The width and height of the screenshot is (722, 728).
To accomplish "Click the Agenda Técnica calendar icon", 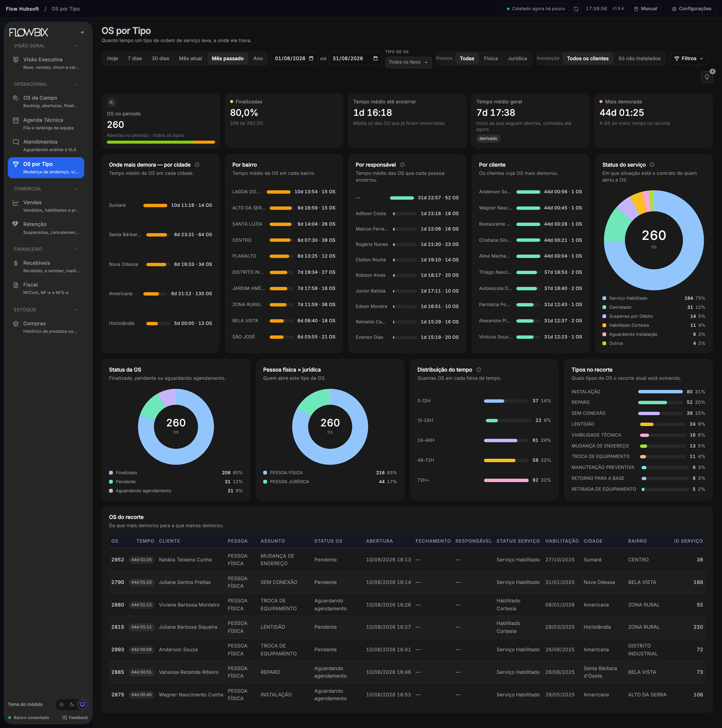I will click(16, 120).
